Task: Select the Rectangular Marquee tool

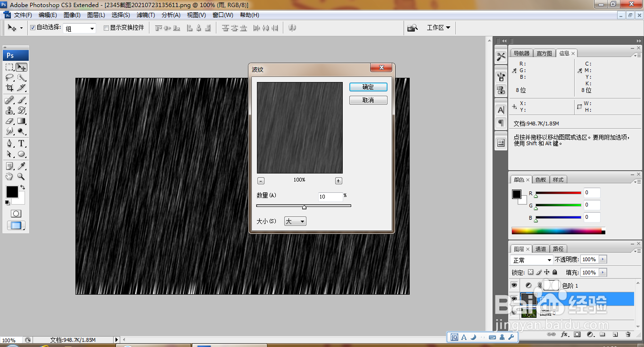Action: 9,67
